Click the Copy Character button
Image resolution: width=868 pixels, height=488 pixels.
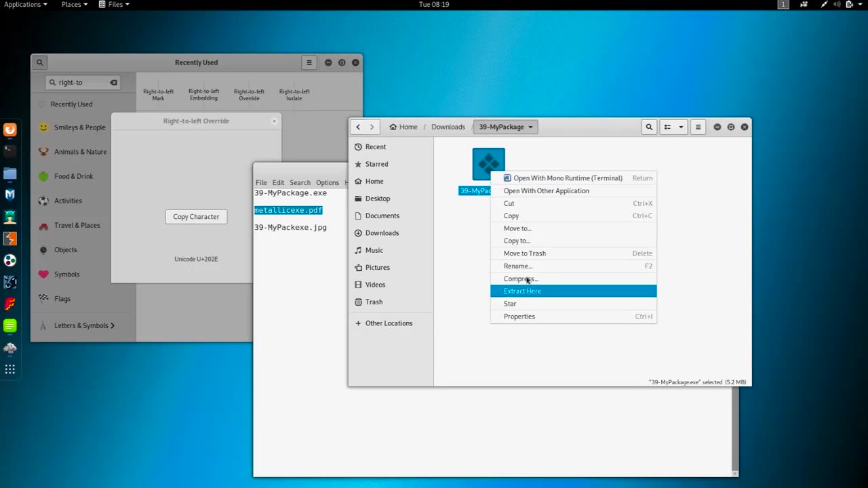(x=196, y=217)
